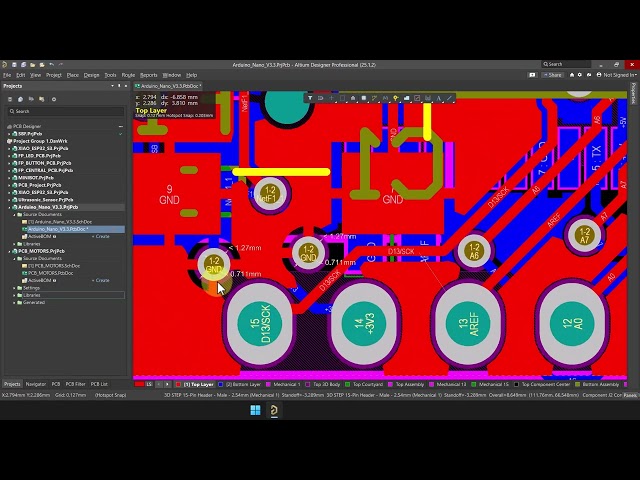Expand the Settings folder

pyautogui.click(x=15, y=288)
